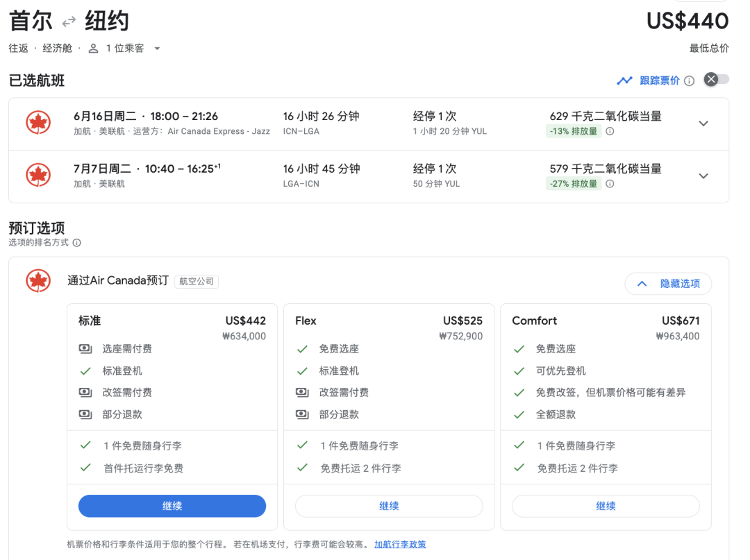Click info icon next to -13% 排放量
The height and width of the screenshot is (560, 750).
pyautogui.click(x=610, y=132)
